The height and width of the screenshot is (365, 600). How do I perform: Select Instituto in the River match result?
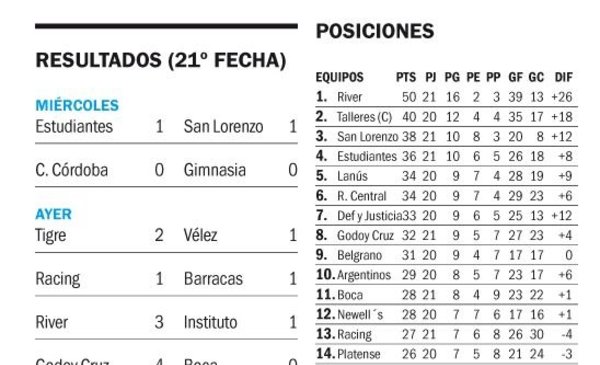(x=210, y=322)
